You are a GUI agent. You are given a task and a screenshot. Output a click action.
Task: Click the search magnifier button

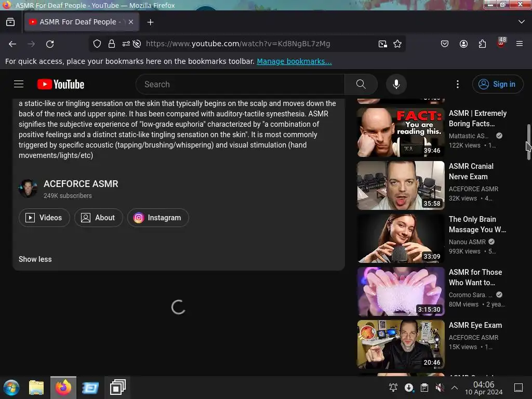tap(361, 84)
